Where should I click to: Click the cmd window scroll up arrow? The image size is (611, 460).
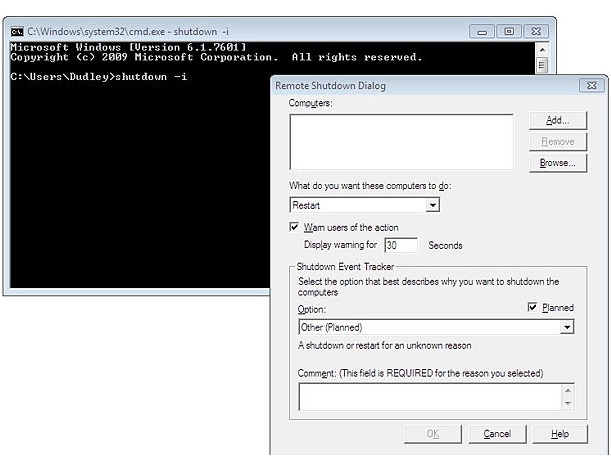click(x=542, y=50)
